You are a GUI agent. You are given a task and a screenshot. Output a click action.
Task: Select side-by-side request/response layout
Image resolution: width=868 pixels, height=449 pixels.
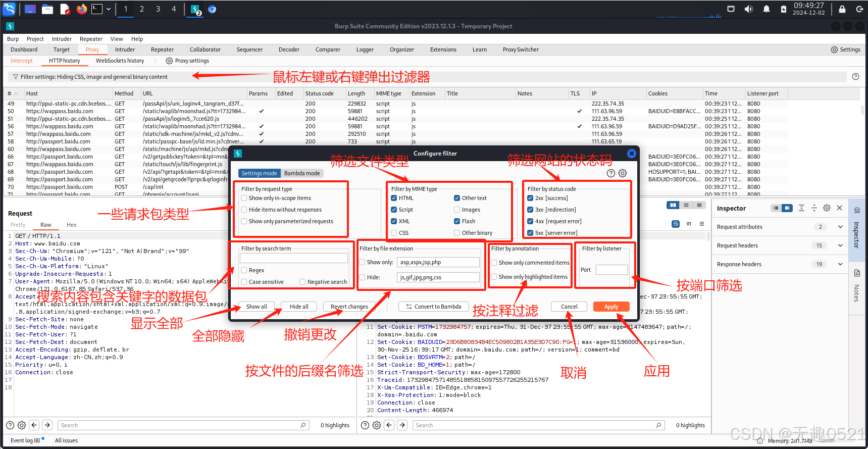(673, 205)
